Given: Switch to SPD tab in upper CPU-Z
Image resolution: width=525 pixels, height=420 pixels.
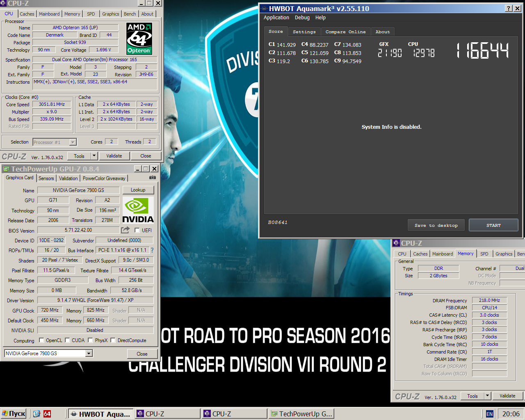Looking at the screenshot, I should pyautogui.click(x=91, y=14).
